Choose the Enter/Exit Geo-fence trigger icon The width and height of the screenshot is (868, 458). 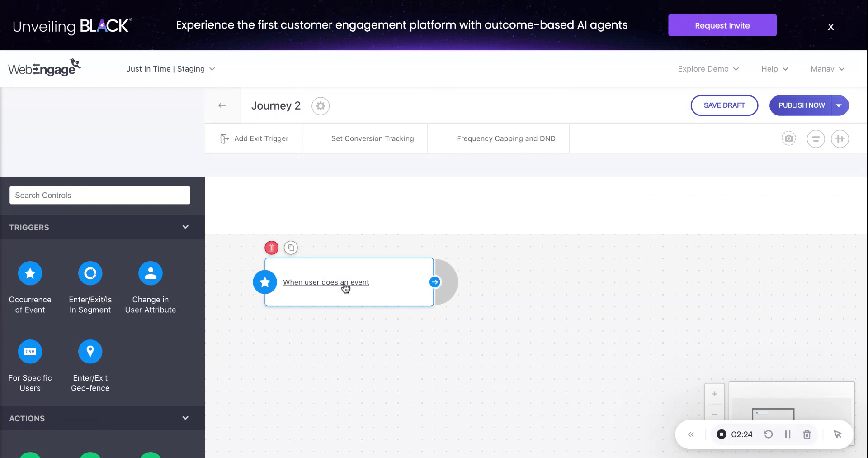(90, 352)
